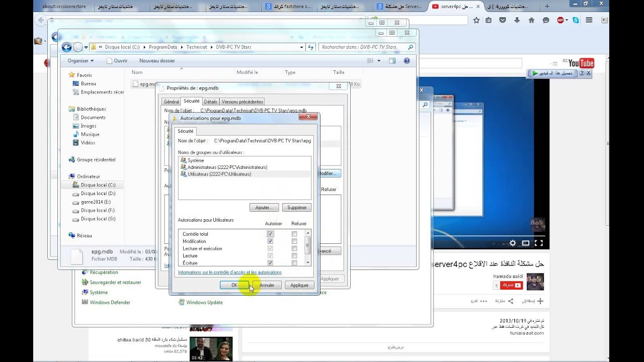Toggle the preview pane icon in the Explorer toolbar
The width and height of the screenshot is (644, 362).
coord(392,61)
